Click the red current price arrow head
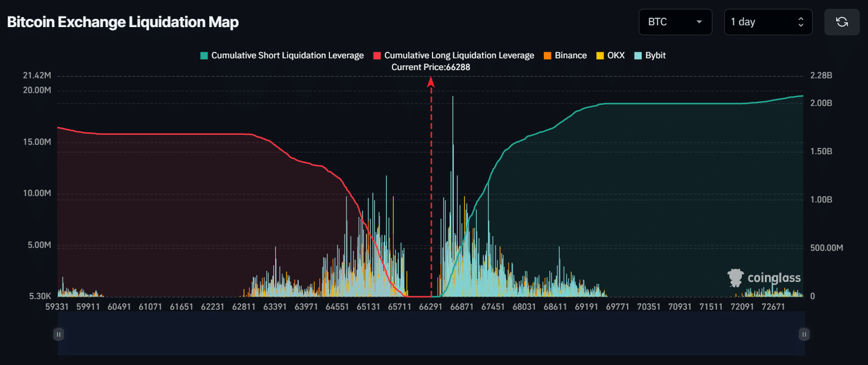 coord(431,82)
